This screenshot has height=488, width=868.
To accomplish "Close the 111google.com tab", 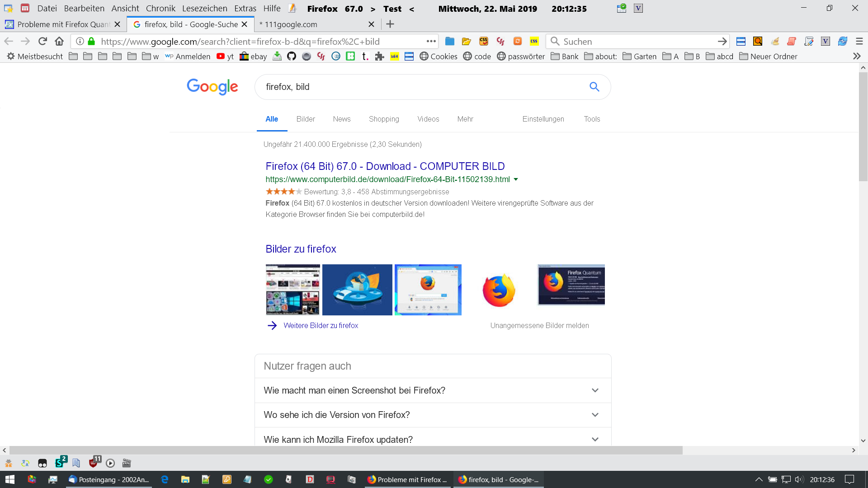I will point(371,24).
